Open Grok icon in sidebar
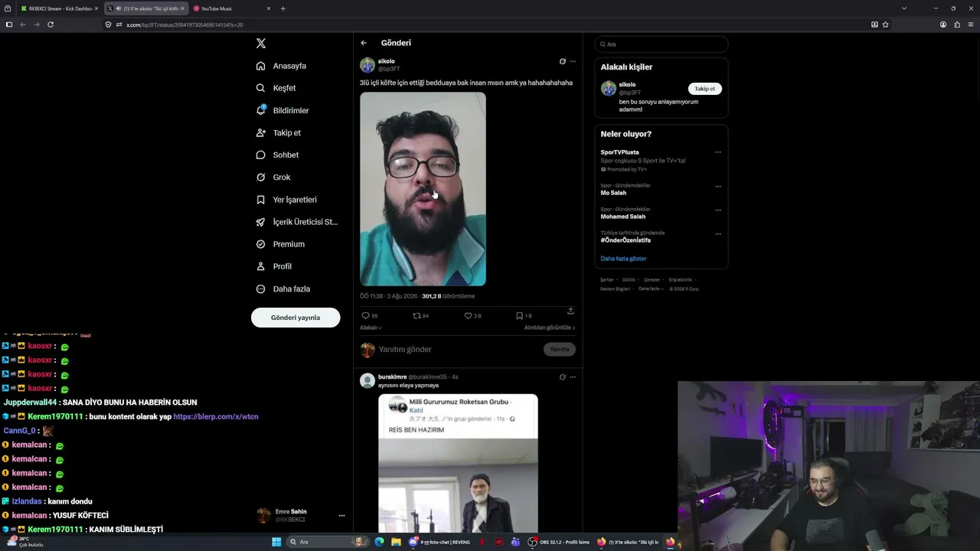Image resolution: width=980 pixels, height=551 pixels. click(x=260, y=177)
